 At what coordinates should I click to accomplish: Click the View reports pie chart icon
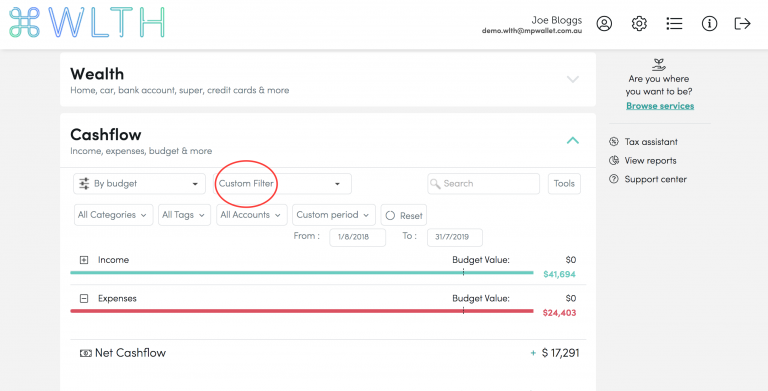(x=614, y=160)
